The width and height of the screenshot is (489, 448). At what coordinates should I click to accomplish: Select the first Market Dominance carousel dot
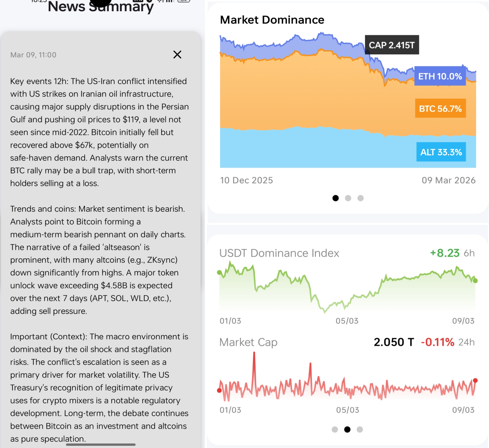tap(335, 198)
